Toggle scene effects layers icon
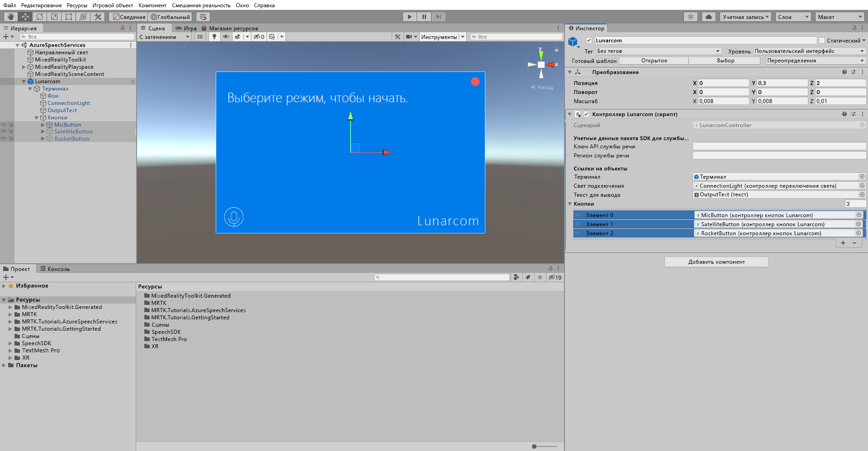This screenshot has width=868, height=451. (237, 37)
